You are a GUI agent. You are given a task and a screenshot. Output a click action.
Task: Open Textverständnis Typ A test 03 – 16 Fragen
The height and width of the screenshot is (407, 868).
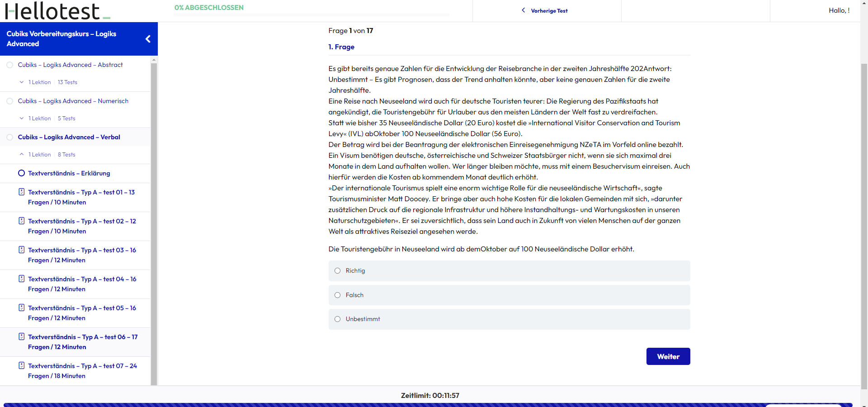(82, 255)
